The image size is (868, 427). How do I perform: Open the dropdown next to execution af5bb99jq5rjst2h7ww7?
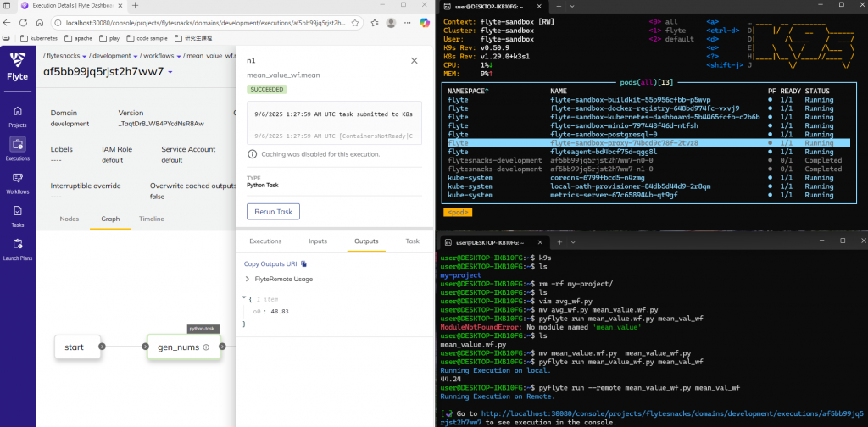170,73
